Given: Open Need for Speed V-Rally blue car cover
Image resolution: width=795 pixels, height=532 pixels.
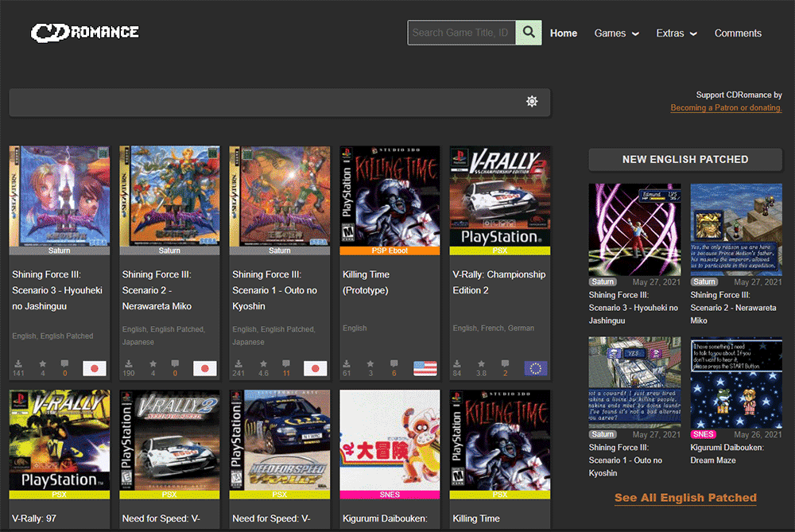Looking at the screenshot, I should point(279,440).
